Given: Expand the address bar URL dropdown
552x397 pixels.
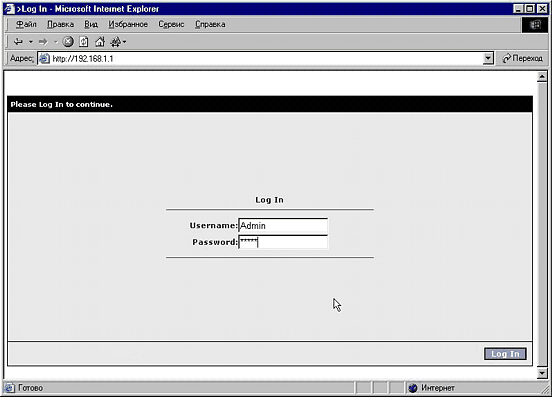Looking at the screenshot, I should coord(488,58).
